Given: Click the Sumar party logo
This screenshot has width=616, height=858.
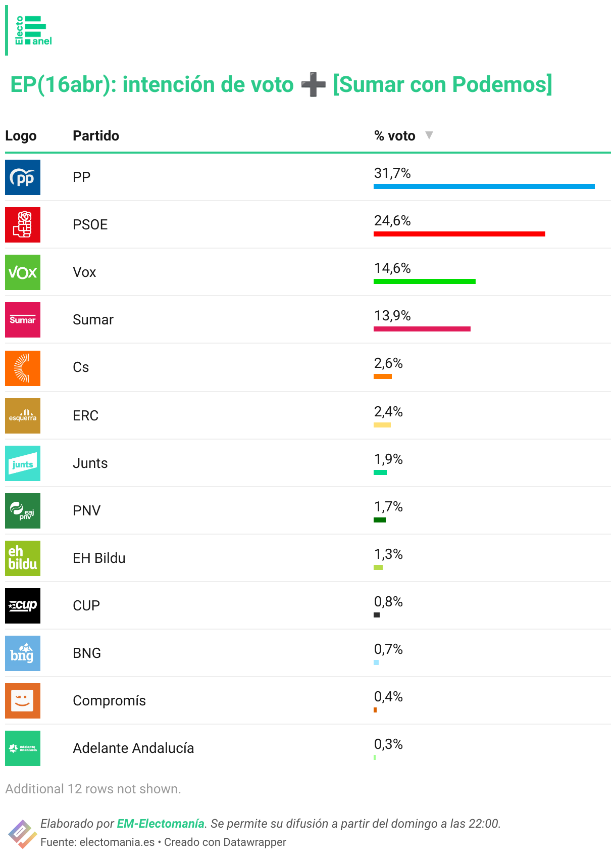Looking at the screenshot, I should coord(23,320).
